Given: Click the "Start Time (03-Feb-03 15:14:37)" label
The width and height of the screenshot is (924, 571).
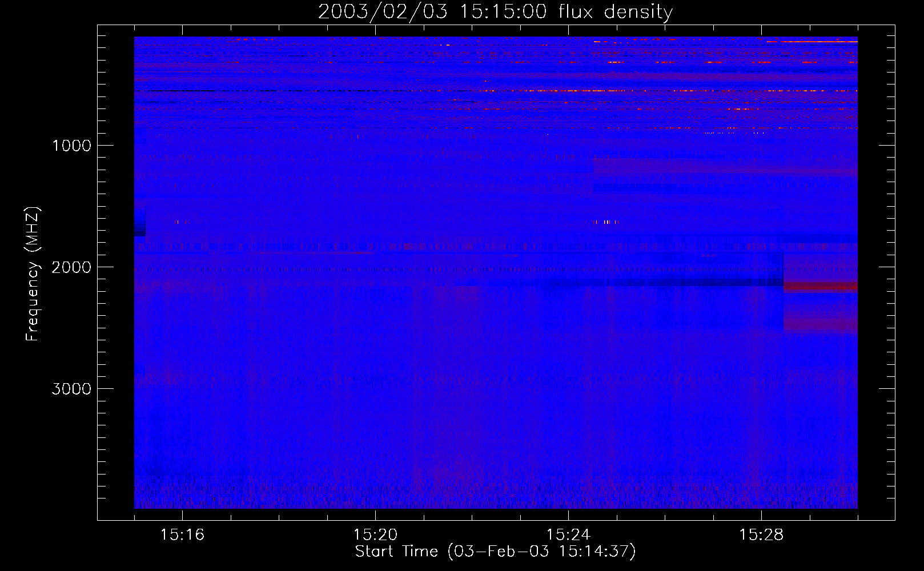Looking at the screenshot, I should [495, 552].
